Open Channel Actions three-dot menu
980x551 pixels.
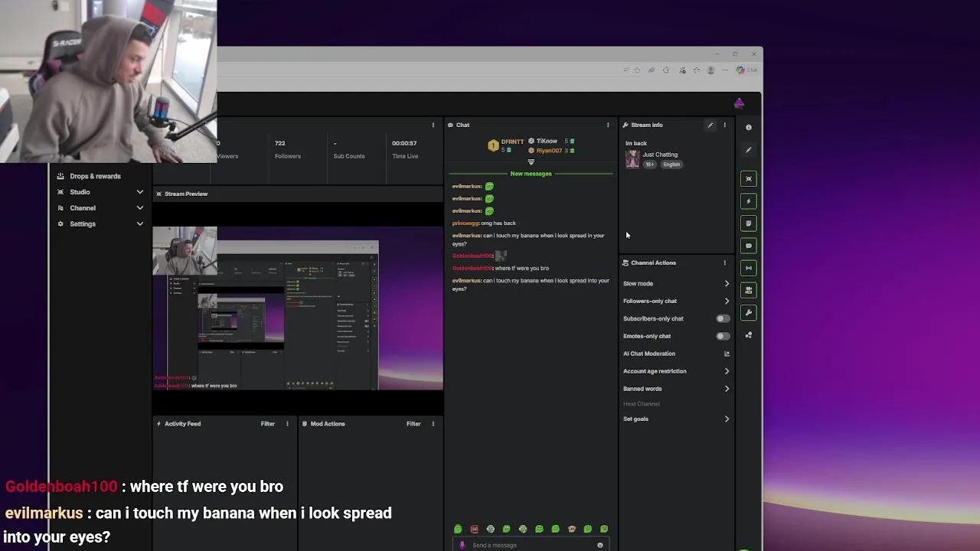point(724,262)
